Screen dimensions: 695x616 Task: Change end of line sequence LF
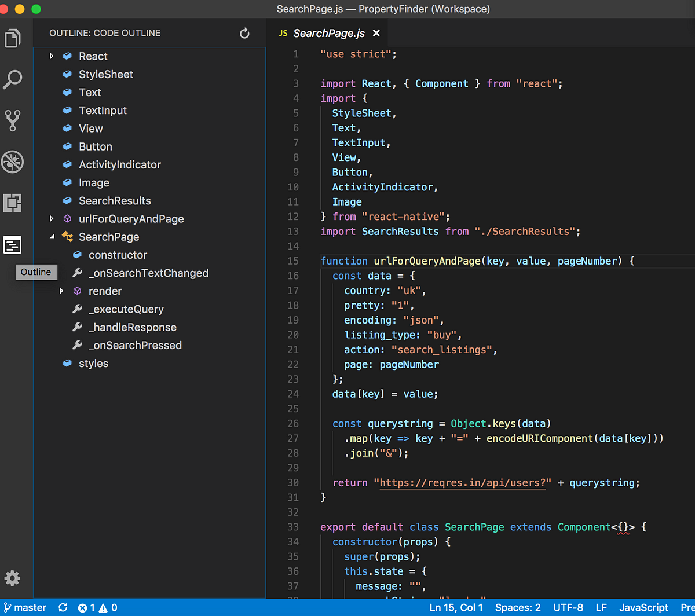click(601, 608)
